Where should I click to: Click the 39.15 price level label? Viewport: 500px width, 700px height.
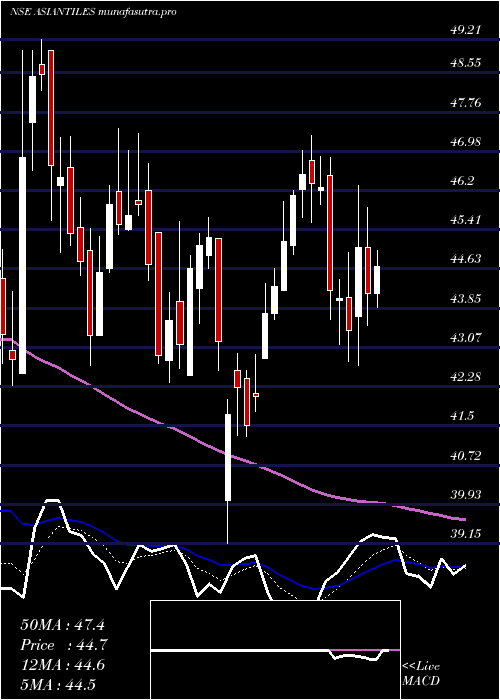[465, 534]
